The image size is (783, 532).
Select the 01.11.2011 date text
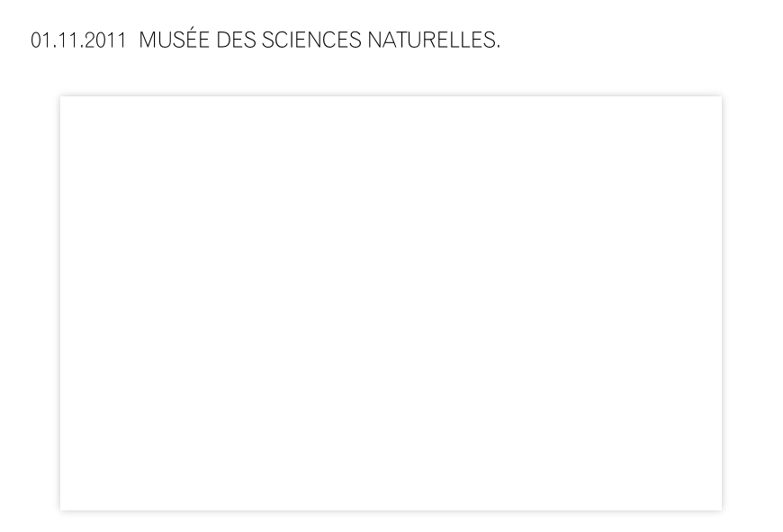click(x=78, y=41)
